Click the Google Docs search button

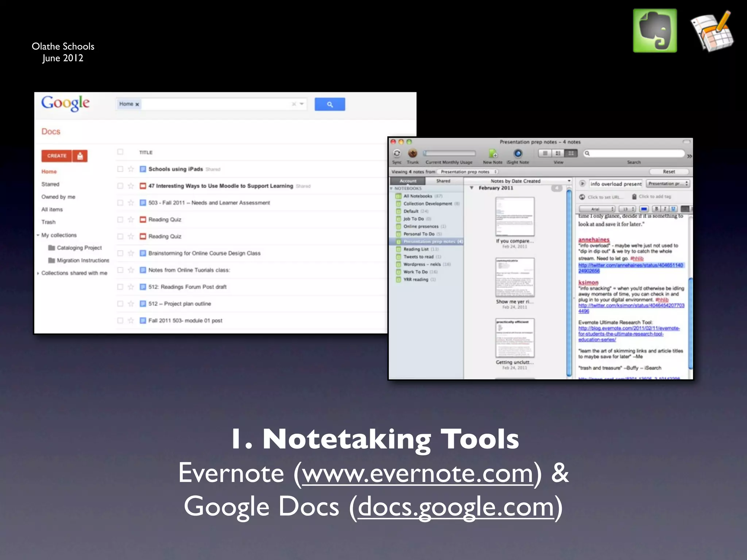click(x=330, y=104)
